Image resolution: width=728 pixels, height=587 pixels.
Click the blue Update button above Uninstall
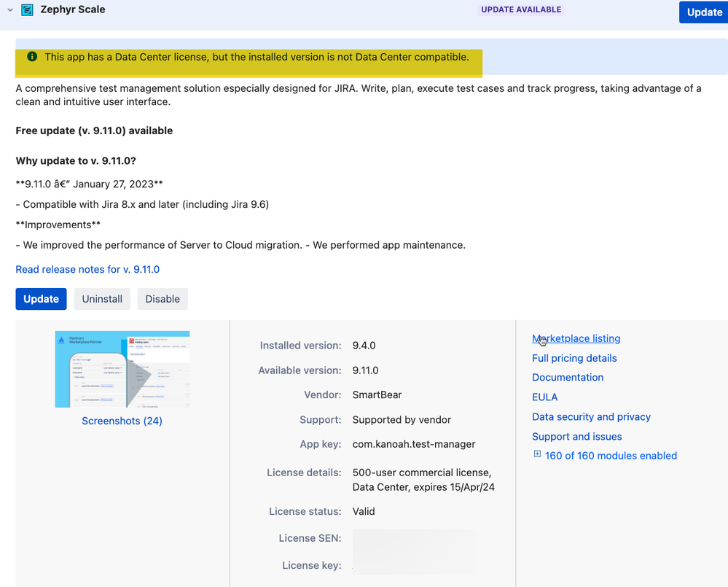(41, 299)
